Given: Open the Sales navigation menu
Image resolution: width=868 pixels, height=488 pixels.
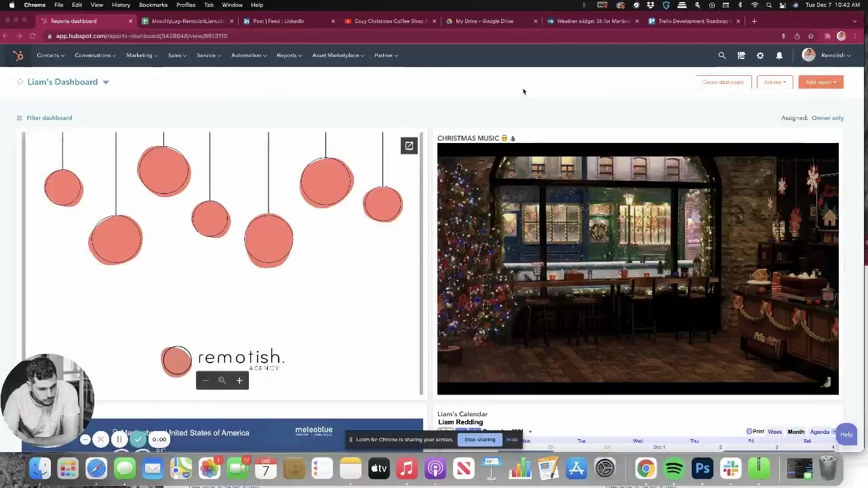Looking at the screenshot, I should (177, 56).
